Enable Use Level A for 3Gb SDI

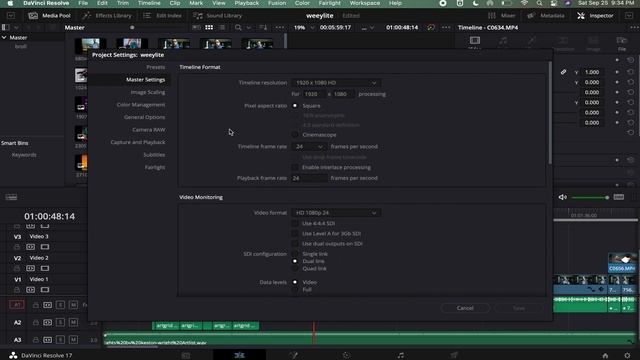[x=295, y=234]
